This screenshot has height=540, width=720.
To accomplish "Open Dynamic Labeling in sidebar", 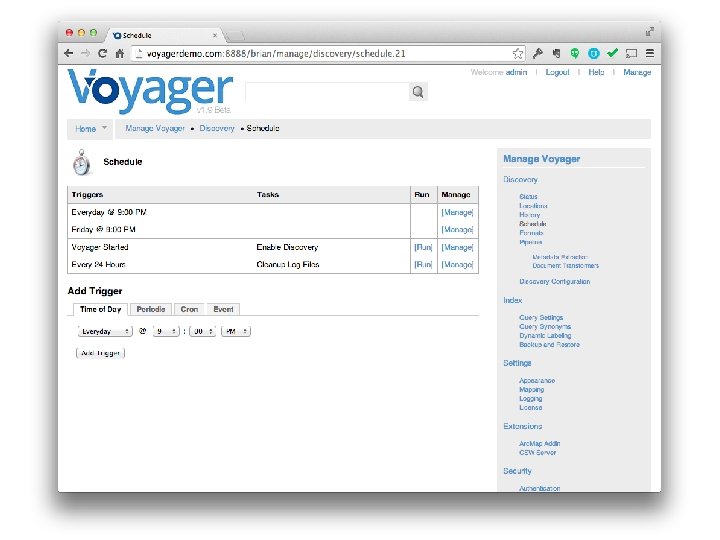I will tap(545, 336).
